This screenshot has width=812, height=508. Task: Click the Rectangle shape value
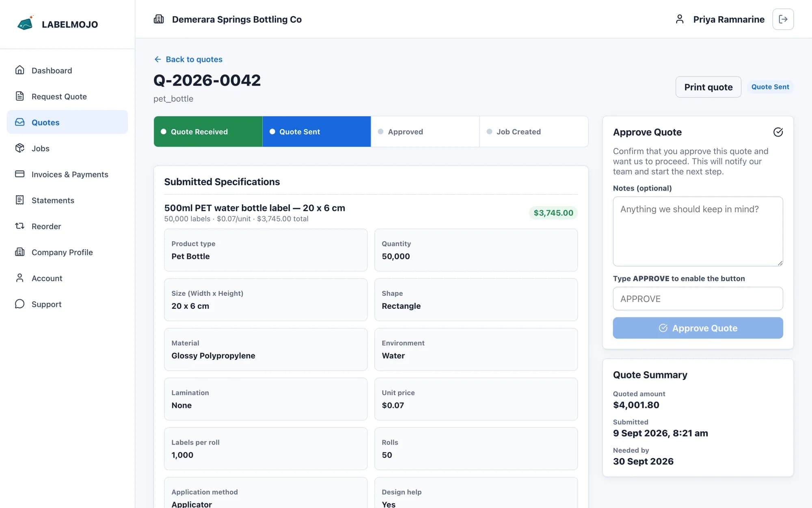click(x=401, y=306)
